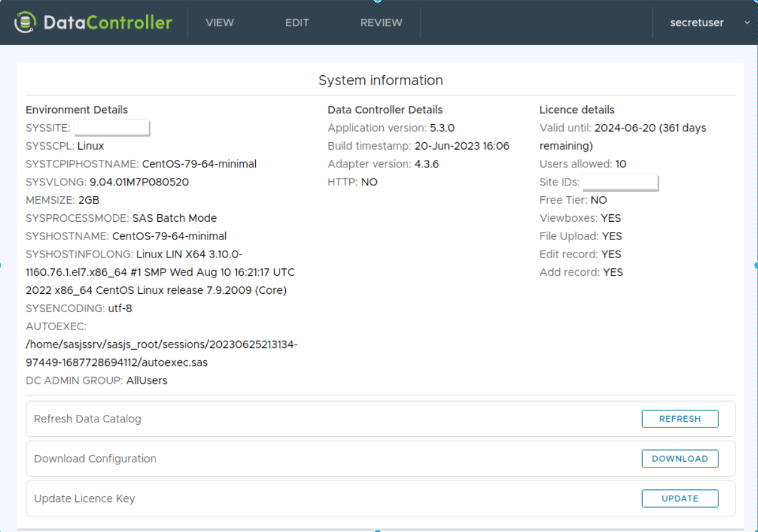Go to the REVIEW menu item
The image size is (758, 532).
coord(381,23)
